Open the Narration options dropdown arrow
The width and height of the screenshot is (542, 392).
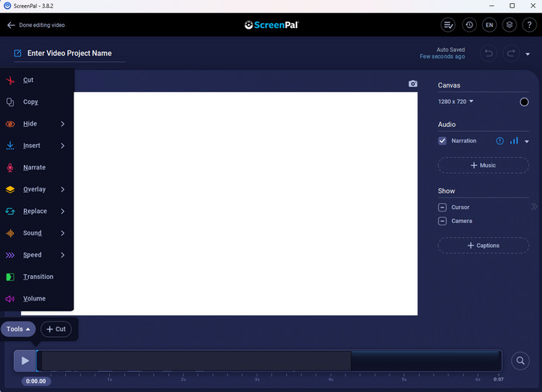coord(527,141)
